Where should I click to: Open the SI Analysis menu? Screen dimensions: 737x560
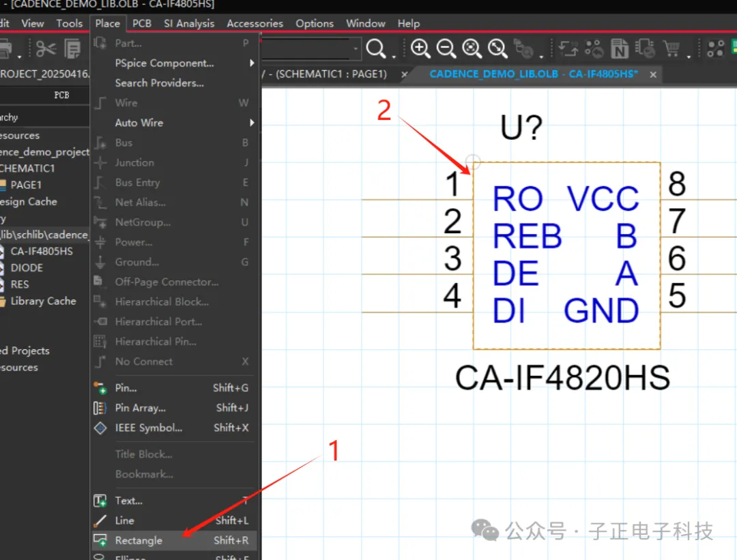click(189, 23)
